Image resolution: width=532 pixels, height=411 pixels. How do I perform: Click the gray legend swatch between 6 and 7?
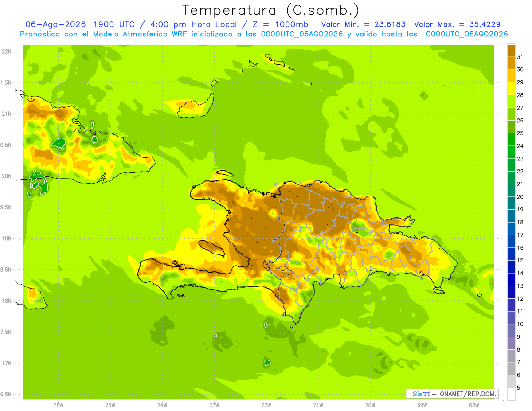(x=511, y=368)
